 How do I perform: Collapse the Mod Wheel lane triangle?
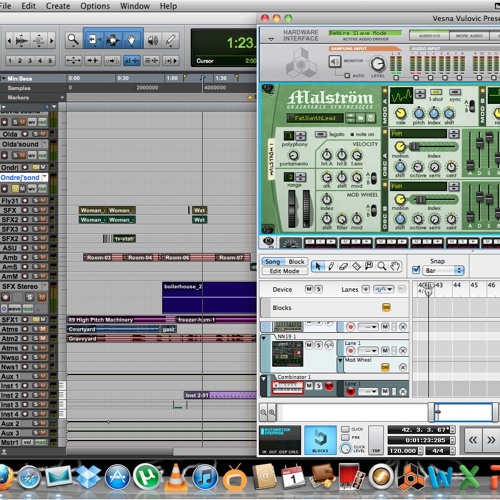pyautogui.click(x=340, y=360)
